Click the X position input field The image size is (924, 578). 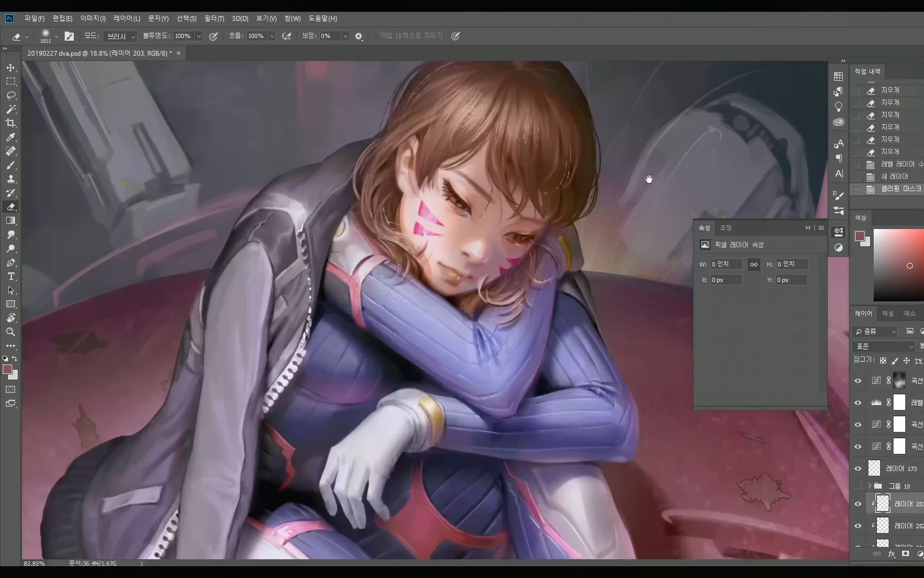tap(726, 280)
